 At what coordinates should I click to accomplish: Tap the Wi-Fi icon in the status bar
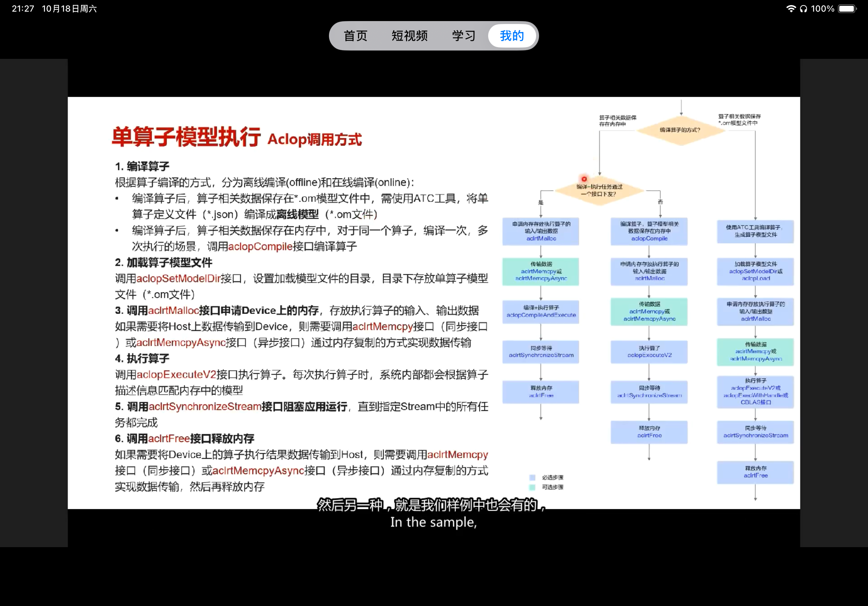tap(791, 8)
